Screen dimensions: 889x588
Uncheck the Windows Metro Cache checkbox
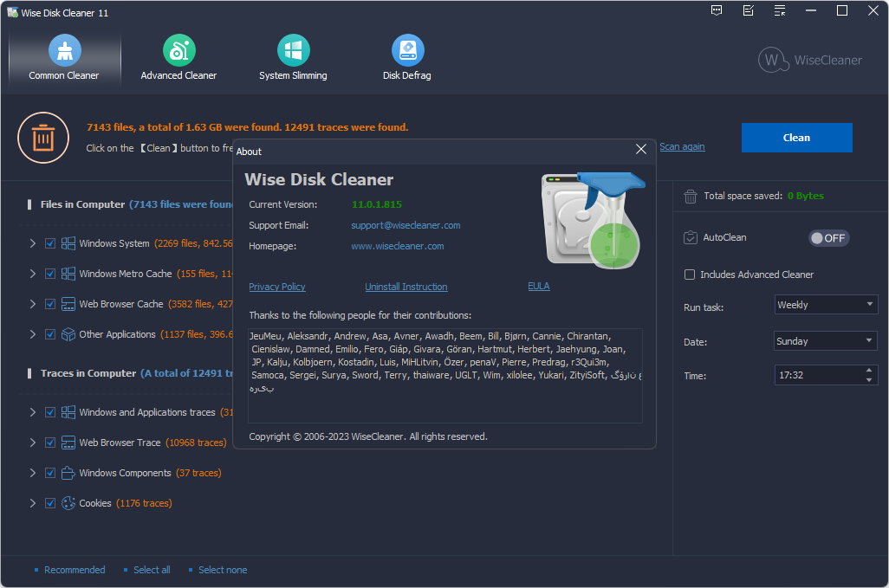pos(50,274)
